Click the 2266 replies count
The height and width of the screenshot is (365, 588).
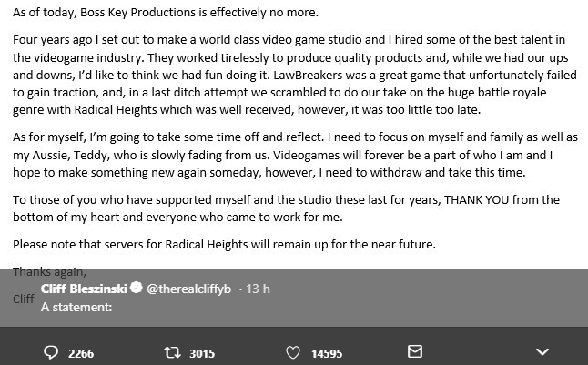click(81, 353)
